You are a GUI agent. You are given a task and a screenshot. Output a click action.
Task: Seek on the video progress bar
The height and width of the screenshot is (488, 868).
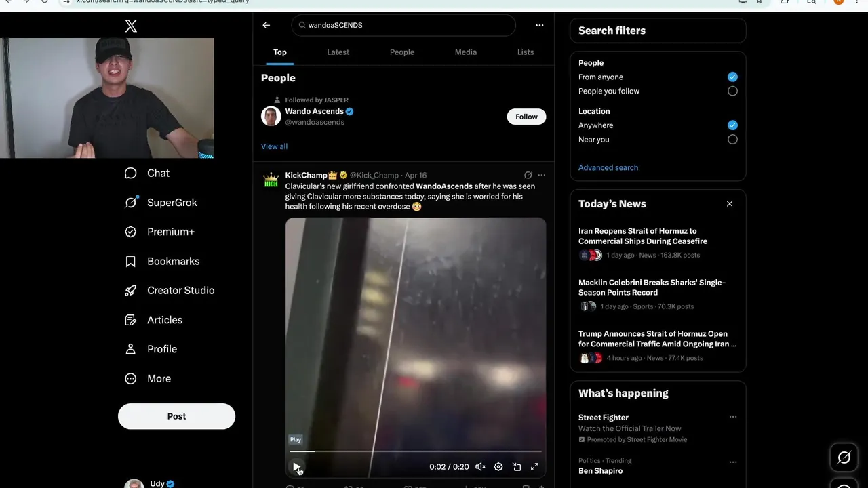[416, 451]
